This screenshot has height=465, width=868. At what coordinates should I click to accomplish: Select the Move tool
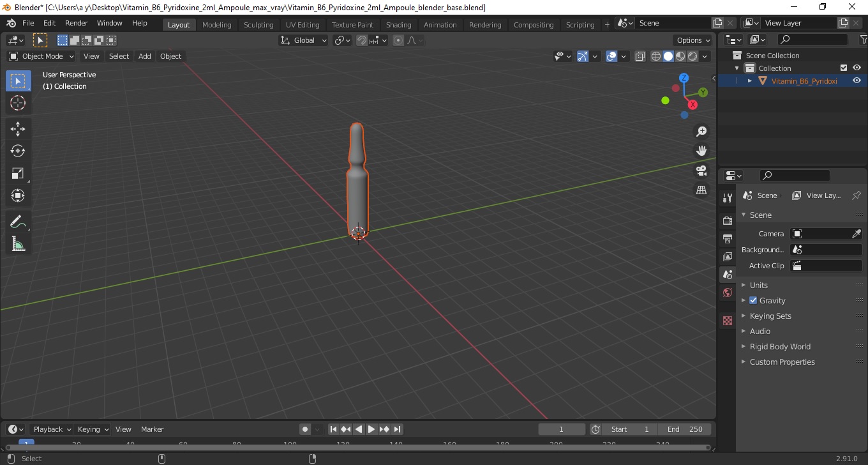tap(18, 129)
